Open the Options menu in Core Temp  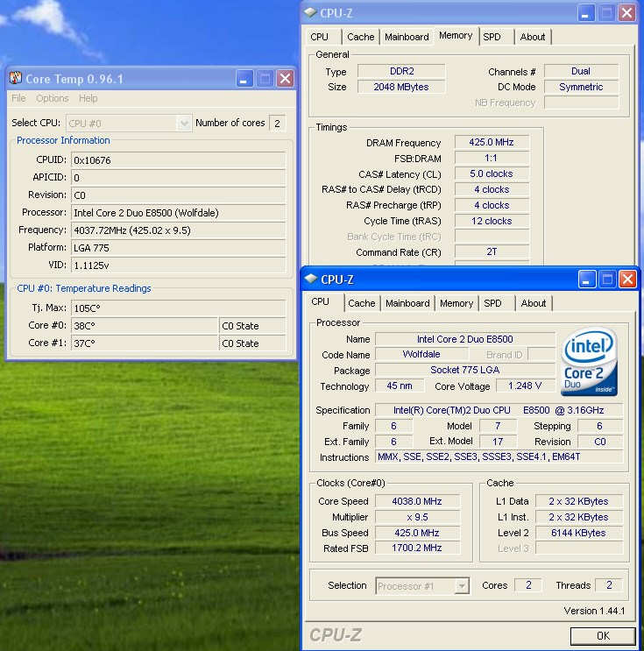(53, 98)
